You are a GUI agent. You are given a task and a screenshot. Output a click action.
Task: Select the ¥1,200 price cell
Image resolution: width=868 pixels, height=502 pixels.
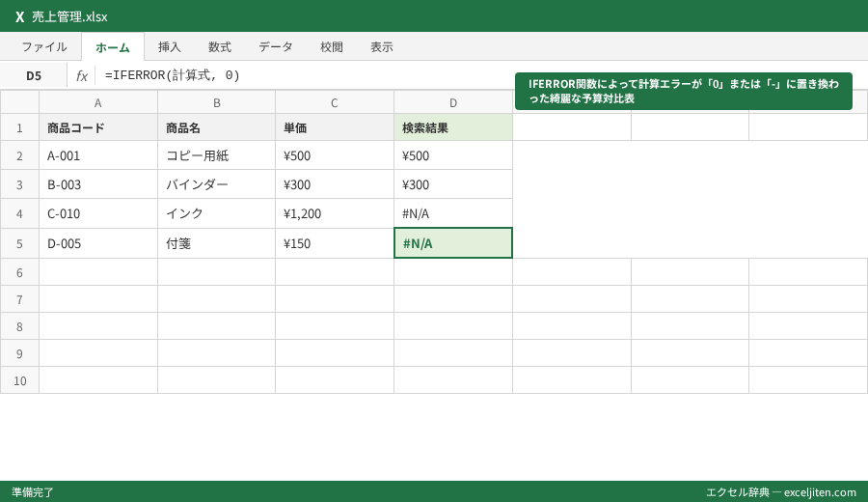point(335,213)
